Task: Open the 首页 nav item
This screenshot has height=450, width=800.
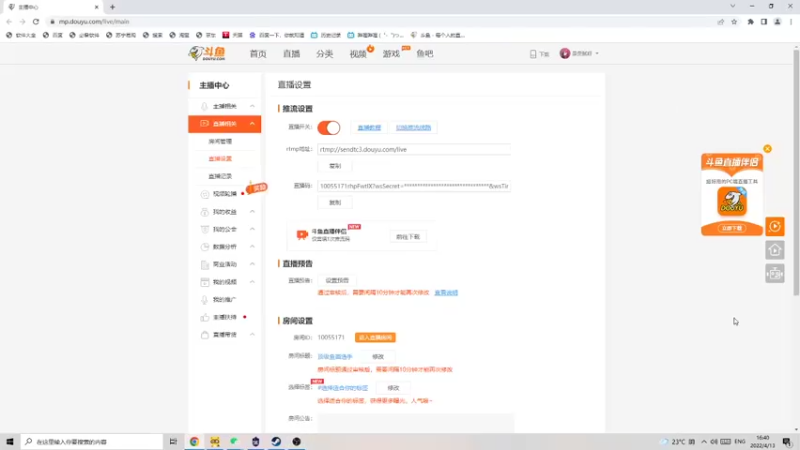Action: [258, 54]
